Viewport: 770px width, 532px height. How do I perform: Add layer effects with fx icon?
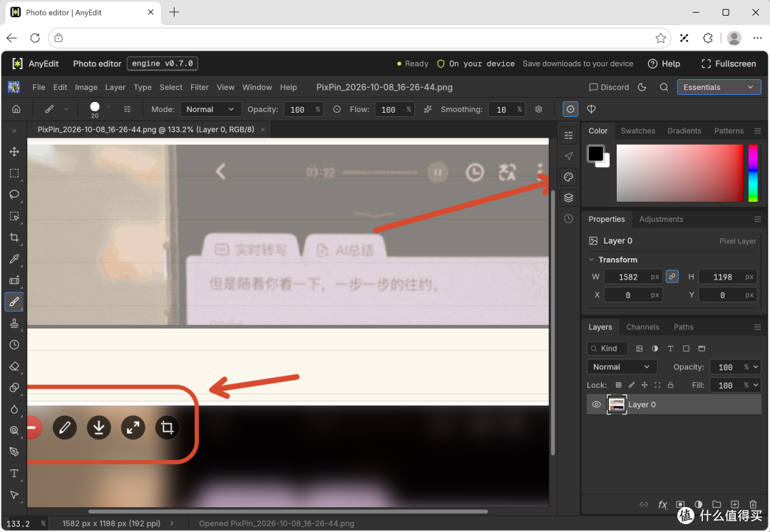(x=662, y=504)
